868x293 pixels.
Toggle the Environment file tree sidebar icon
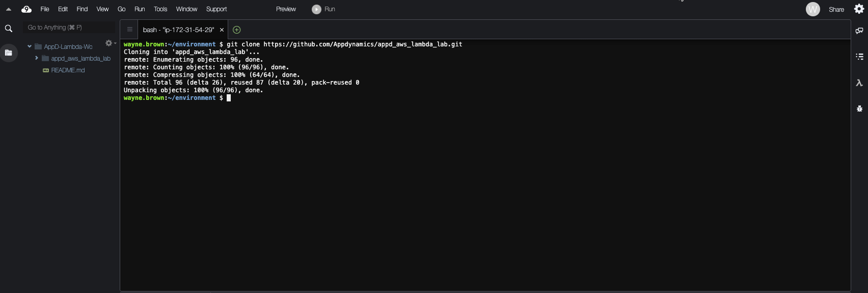pos(9,52)
